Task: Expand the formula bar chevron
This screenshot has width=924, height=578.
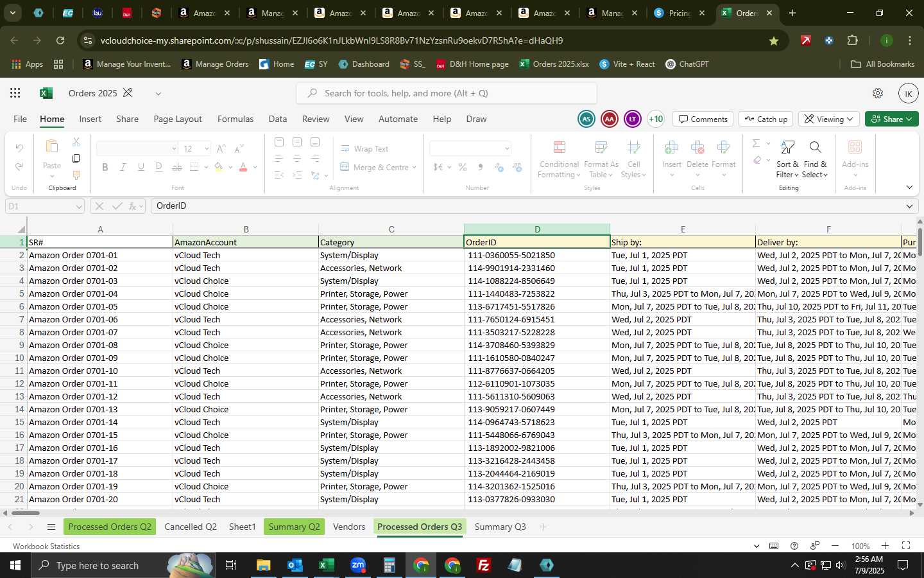Action: 909,206
